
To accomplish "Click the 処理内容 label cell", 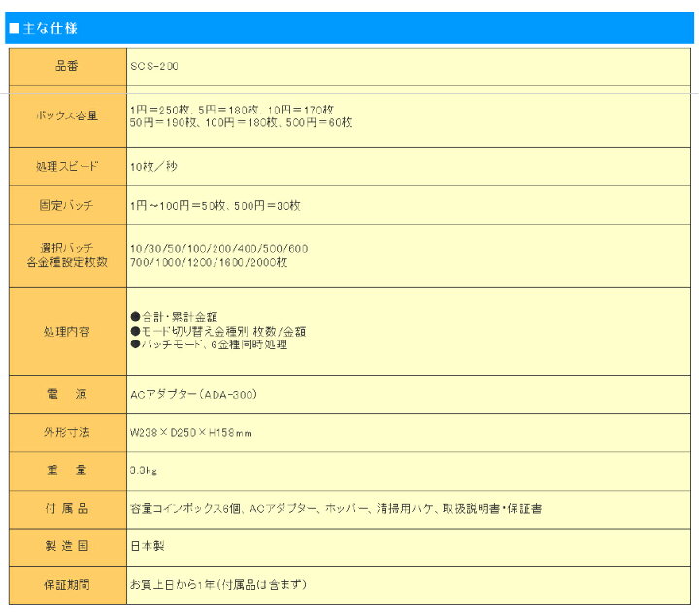I will tap(68, 332).
